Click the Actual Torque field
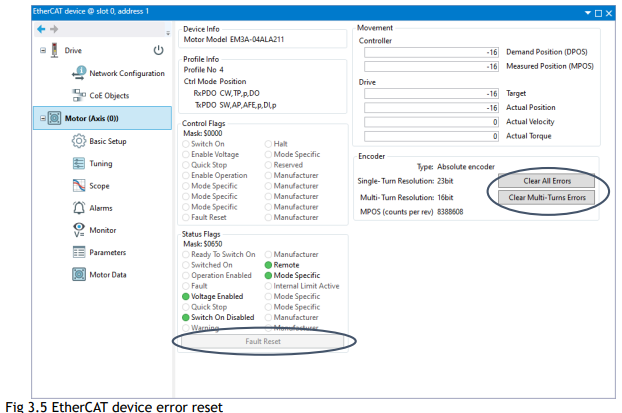The width and height of the screenshot is (622, 413). click(x=431, y=136)
